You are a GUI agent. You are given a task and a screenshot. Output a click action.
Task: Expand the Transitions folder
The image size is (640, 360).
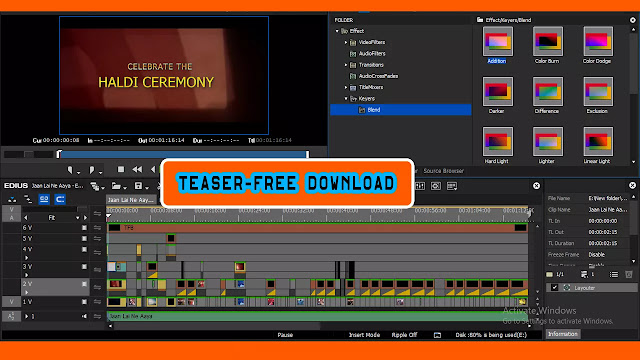click(x=346, y=65)
